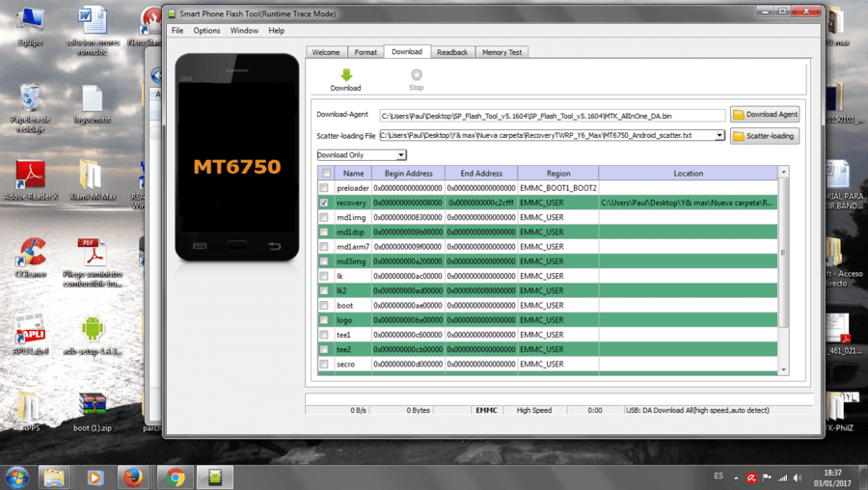The image size is (868, 490).
Task: Switch to the Welcome tab
Action: click(326, 52)
